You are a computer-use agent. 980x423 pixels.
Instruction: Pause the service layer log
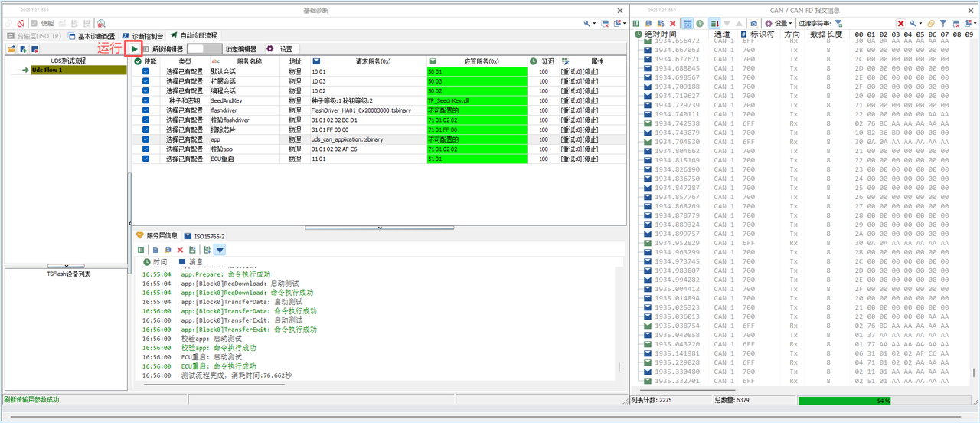pyautogui.click(x=140, y=250)
